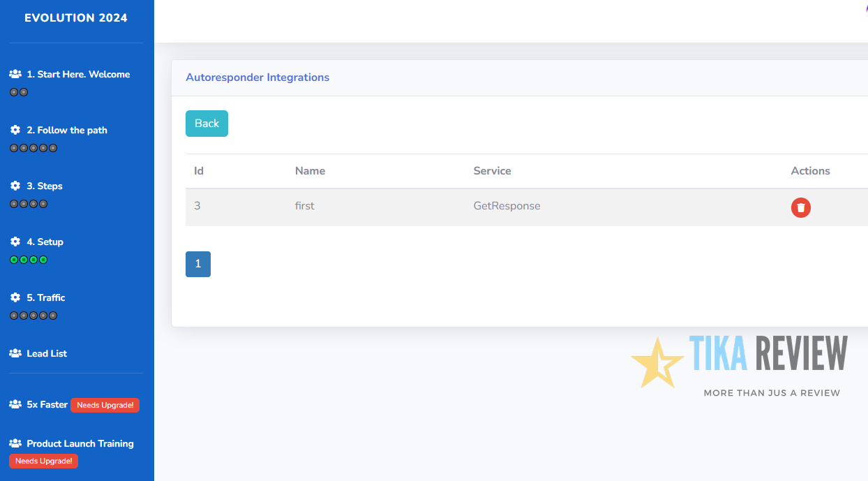Click the people icon beside Product Launch Training
Viewport: 868px width, 481px height.
coord(15,443)
